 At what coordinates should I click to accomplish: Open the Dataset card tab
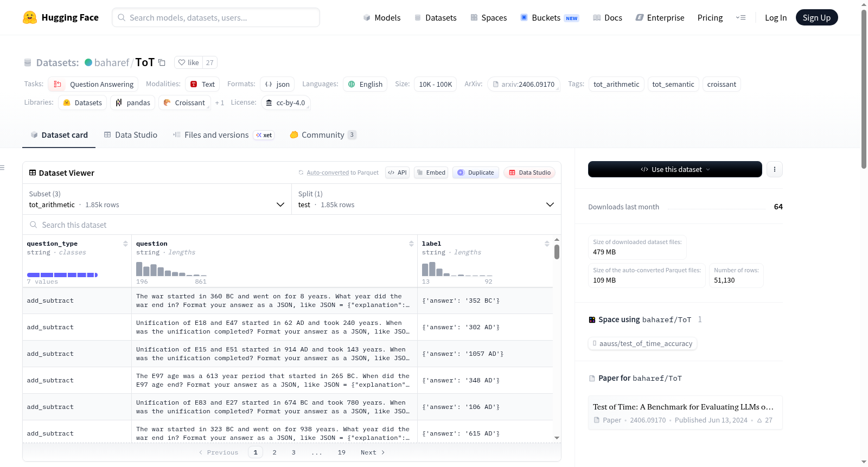59,135
